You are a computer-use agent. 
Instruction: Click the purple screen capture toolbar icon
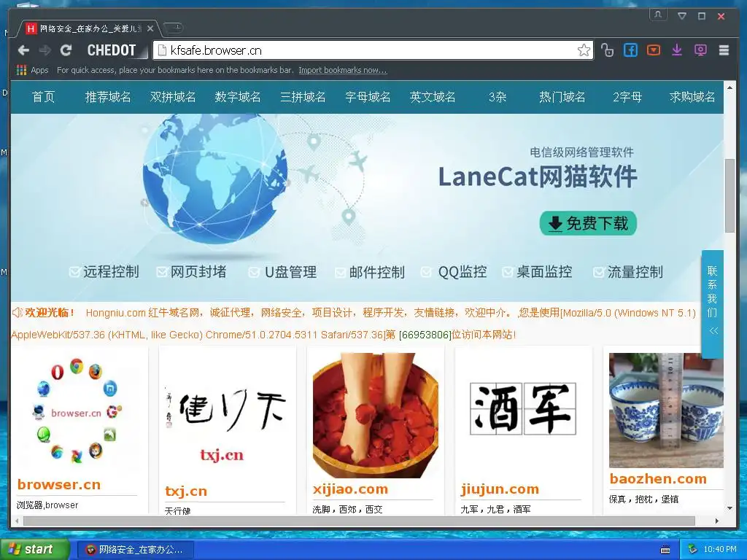(700, 50)
